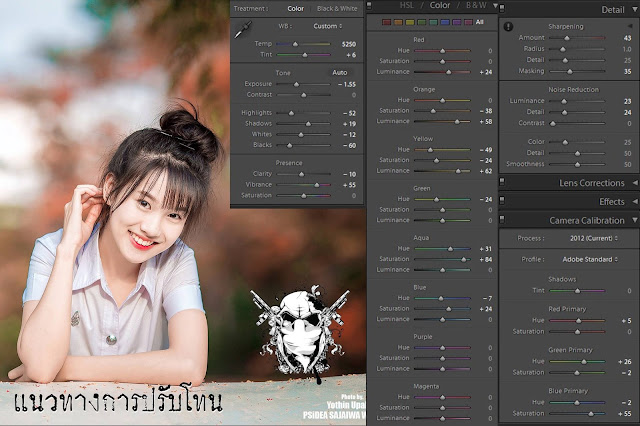Viewport: 640px width, 426px height.
Task: Collapse the HSL/Color/B&W panel triangle
Action: tap(495, 6)
